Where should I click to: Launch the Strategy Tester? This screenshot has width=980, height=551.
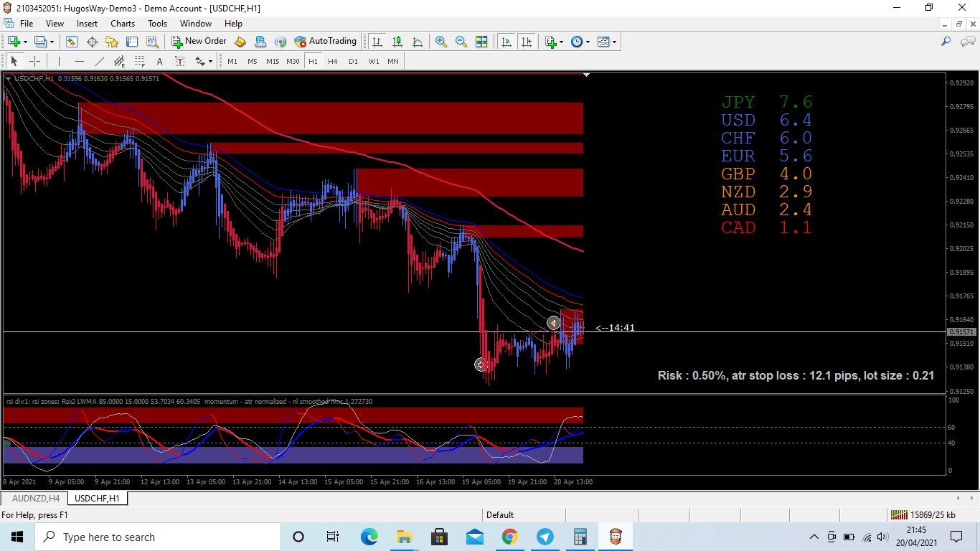[x=152, y=42]
